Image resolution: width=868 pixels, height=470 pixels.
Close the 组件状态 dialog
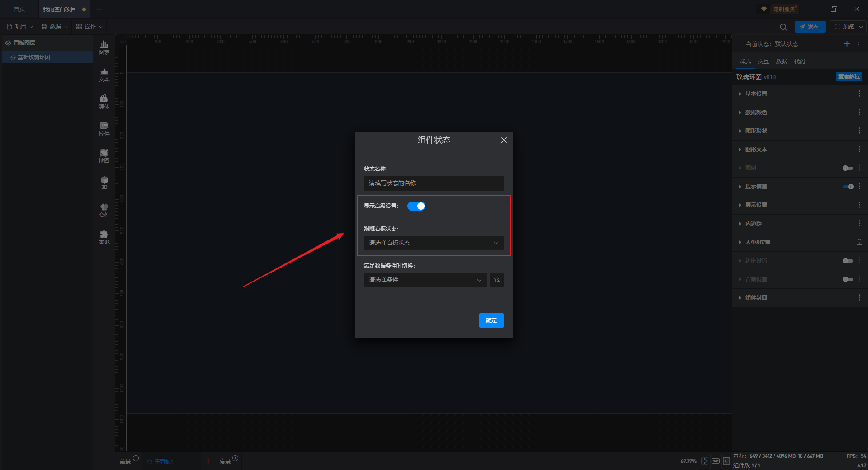tap(504, 140)
